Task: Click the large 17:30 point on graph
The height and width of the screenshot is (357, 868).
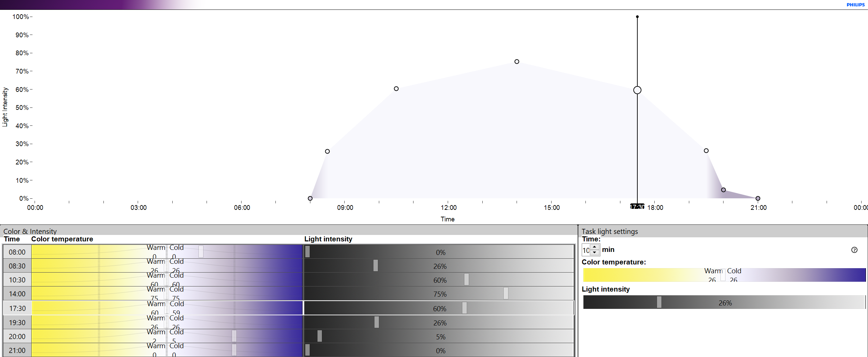Action: (637, 90)
